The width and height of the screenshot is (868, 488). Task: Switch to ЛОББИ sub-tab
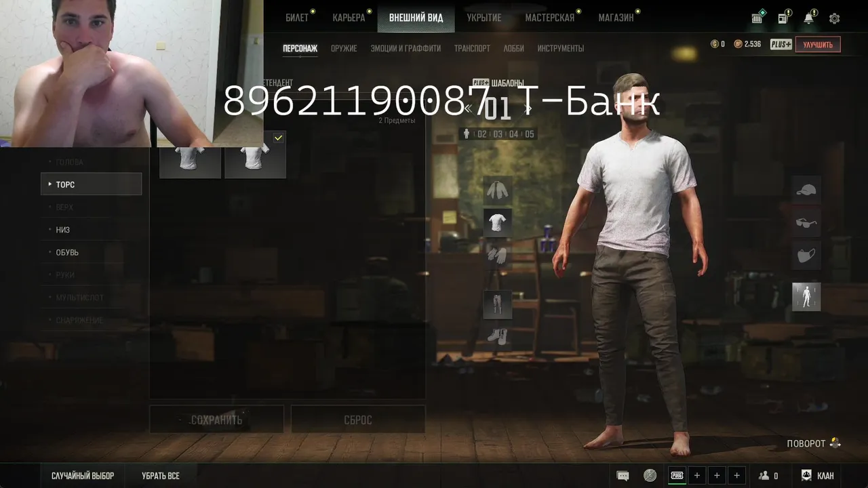click(x=513, y=49)
